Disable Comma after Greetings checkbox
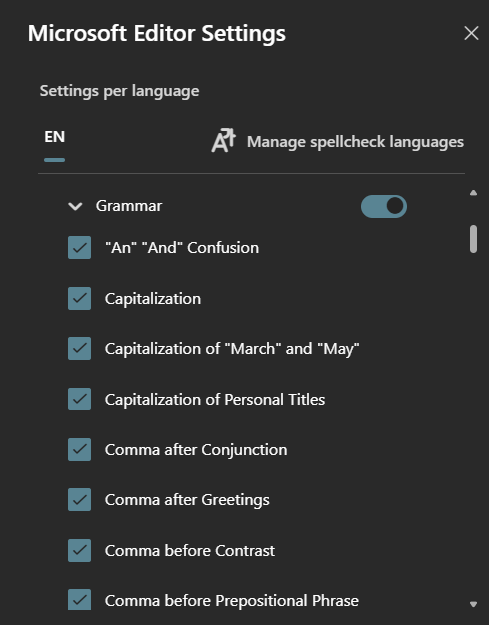 click(x=79, y=499)
